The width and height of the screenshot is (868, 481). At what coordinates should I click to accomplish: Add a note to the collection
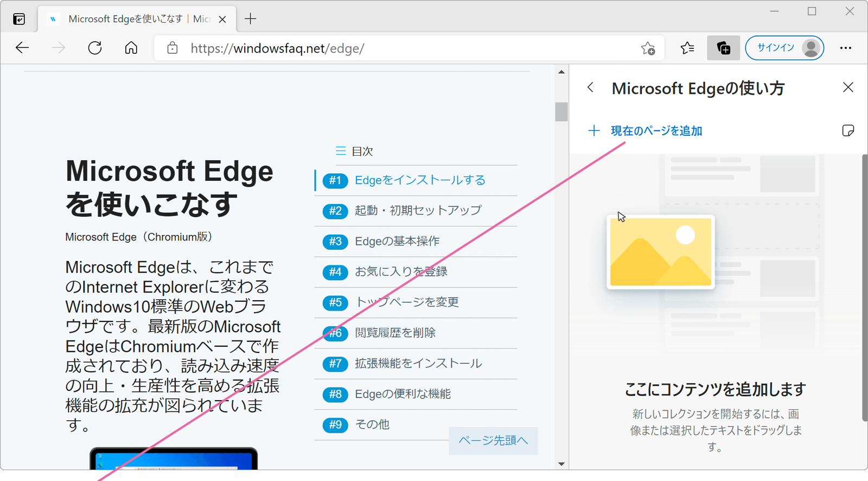click(848, 130)
